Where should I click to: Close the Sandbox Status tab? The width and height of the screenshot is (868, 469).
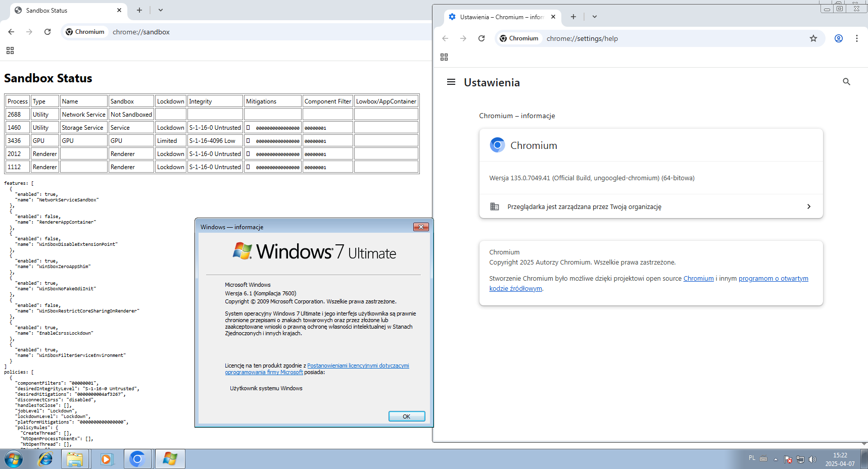click(x=119, y=10)
